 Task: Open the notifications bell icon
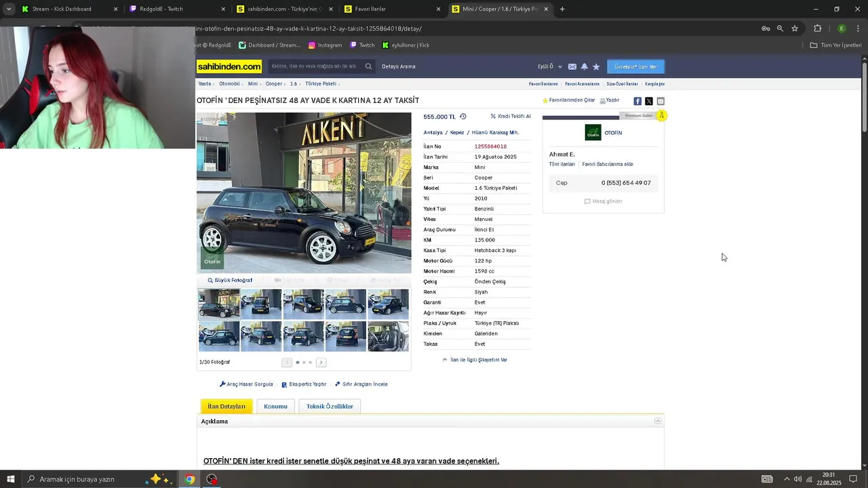584,66
